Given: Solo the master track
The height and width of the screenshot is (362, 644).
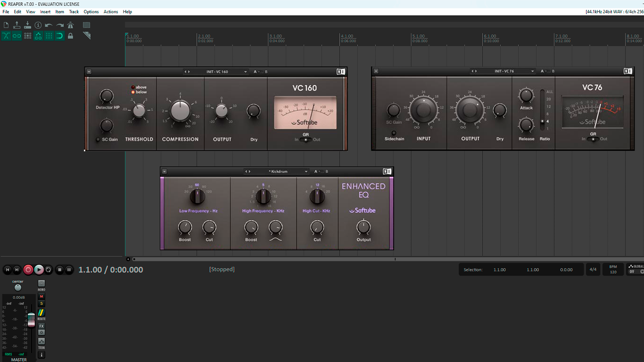Looking at the screenshot, I should 41,304.
